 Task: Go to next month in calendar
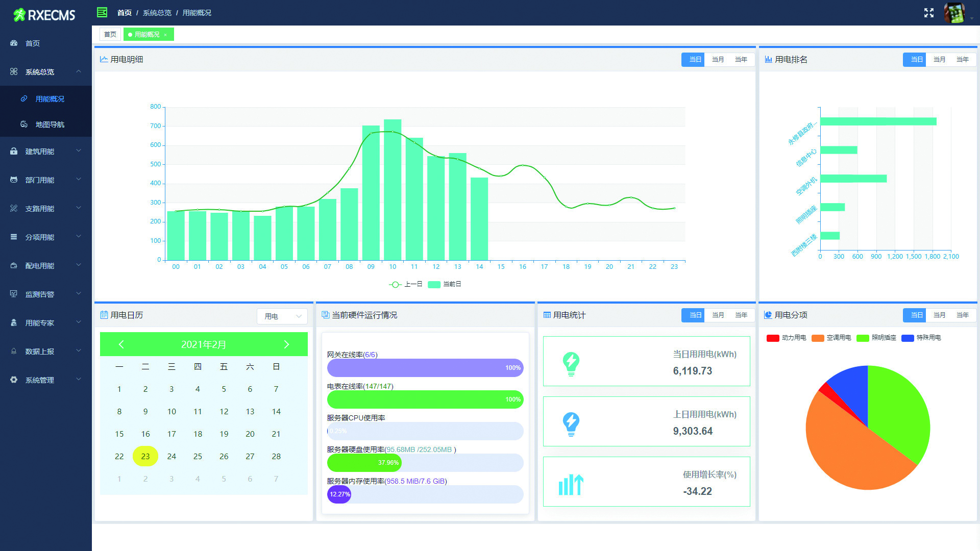[x=286, y=344]
